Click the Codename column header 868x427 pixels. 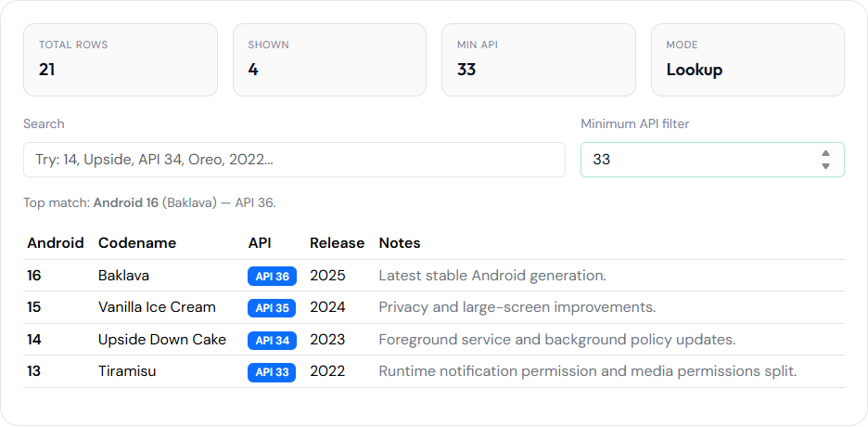(137, 243)
